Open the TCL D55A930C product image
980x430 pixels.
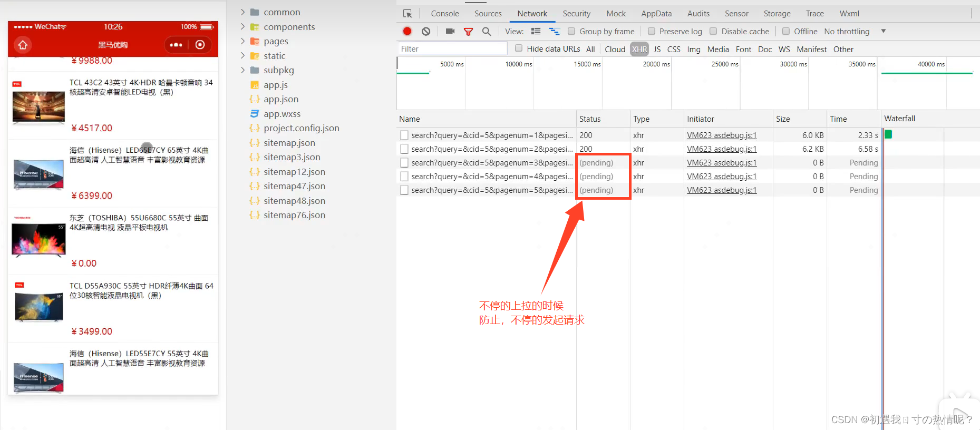[x=38, y=302]
